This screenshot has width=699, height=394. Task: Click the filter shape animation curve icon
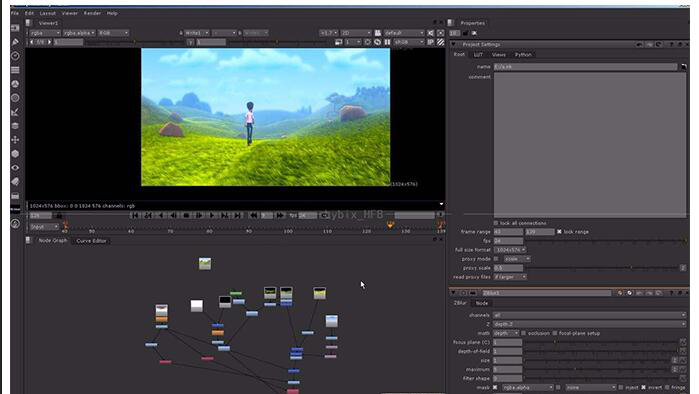click(x=683, y=378)
